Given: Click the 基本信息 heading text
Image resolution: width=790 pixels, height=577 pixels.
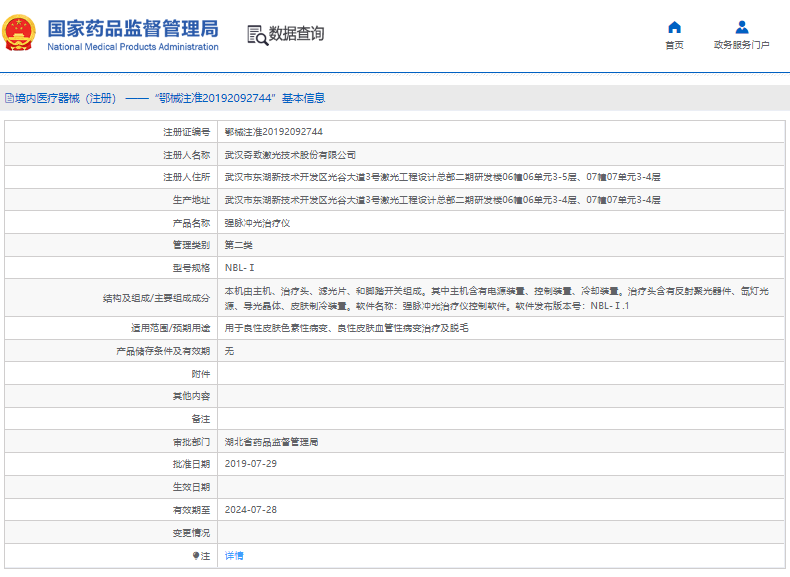Looking at the screenshot, I should (x=303, y=98).
